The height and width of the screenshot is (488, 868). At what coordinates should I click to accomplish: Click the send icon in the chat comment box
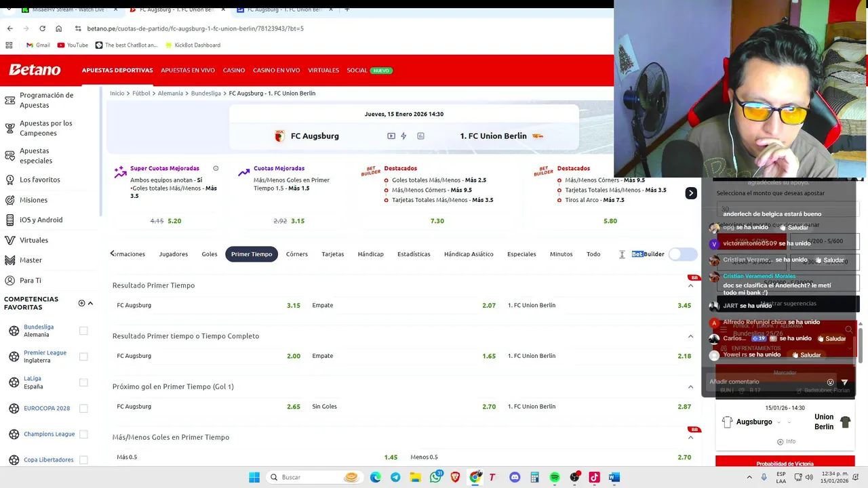[844, 382]
